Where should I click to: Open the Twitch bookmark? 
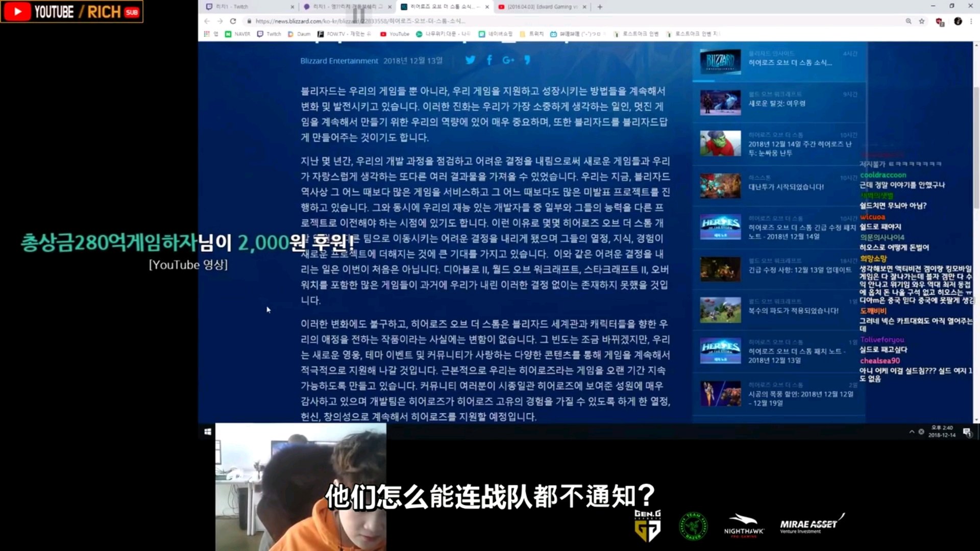coord(269,34)
